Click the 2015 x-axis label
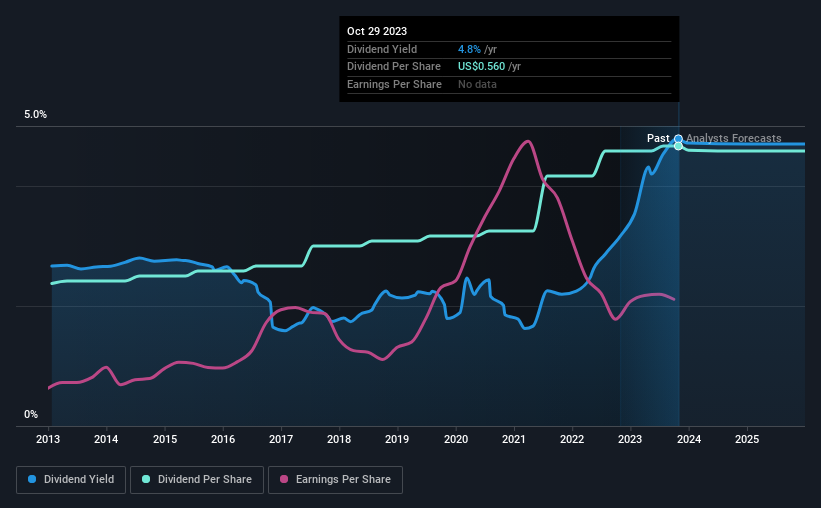The height and width of the screenshot is (508, 821). coord(165,439)
